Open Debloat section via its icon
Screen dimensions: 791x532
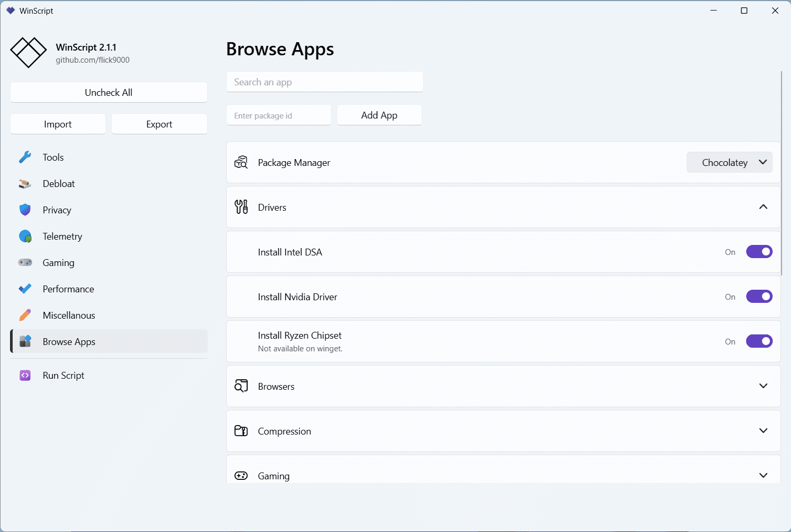[25, 184]
